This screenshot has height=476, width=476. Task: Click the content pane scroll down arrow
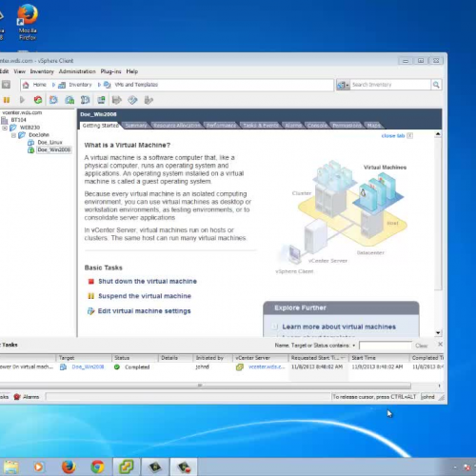pyautogui.click(x=438, y=333)
